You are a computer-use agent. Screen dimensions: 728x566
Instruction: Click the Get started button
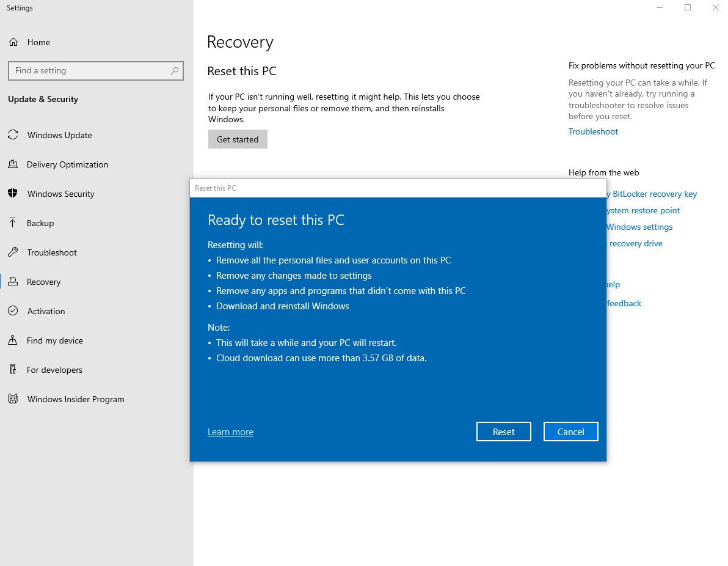[x=238, y=139]
